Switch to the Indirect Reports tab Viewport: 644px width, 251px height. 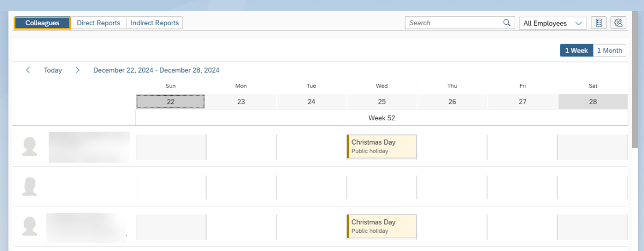(155, 23)
